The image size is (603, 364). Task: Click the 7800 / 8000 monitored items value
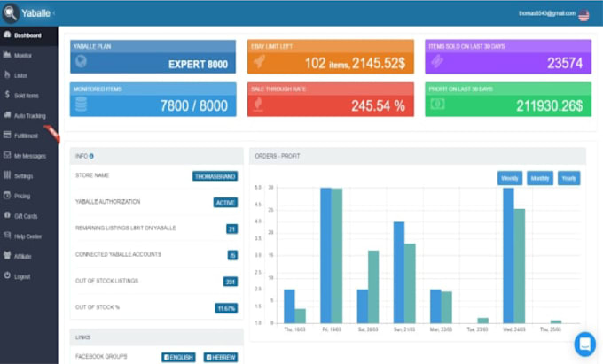click(194, 105)
